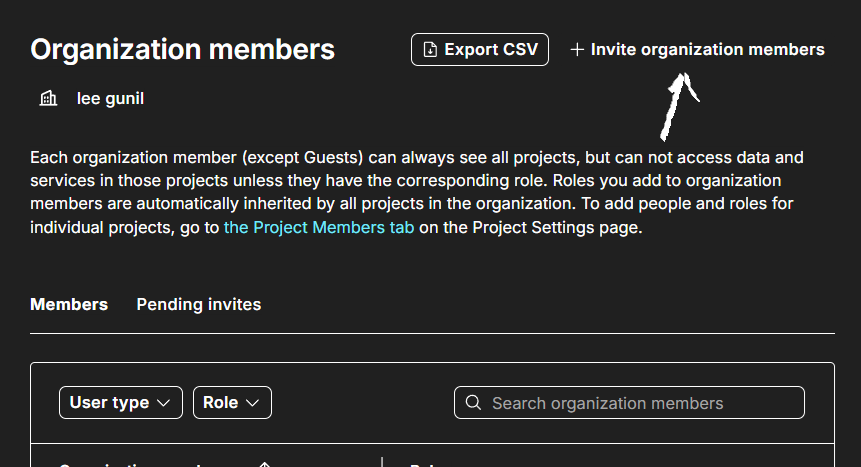Click the Export CSV file download icon

[x=430, y=49]
